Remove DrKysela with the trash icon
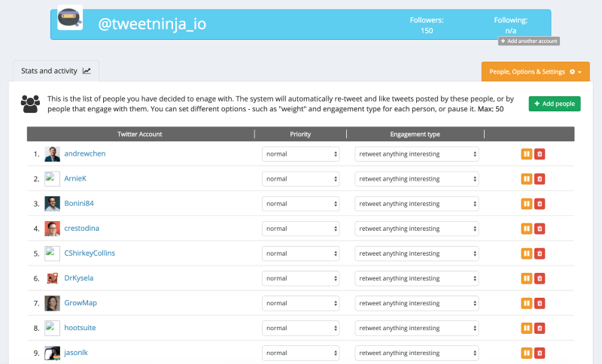 tap(540, 278)
